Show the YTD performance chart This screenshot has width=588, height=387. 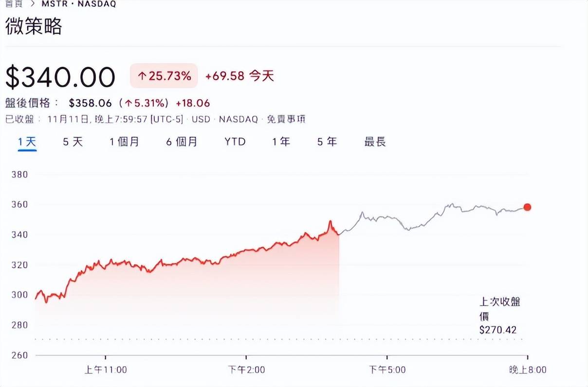(x=235, y=141)
